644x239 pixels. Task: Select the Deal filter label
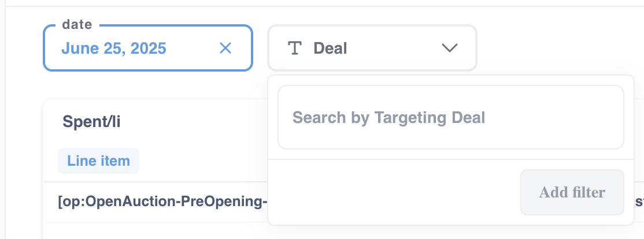(x=330, y=48)
